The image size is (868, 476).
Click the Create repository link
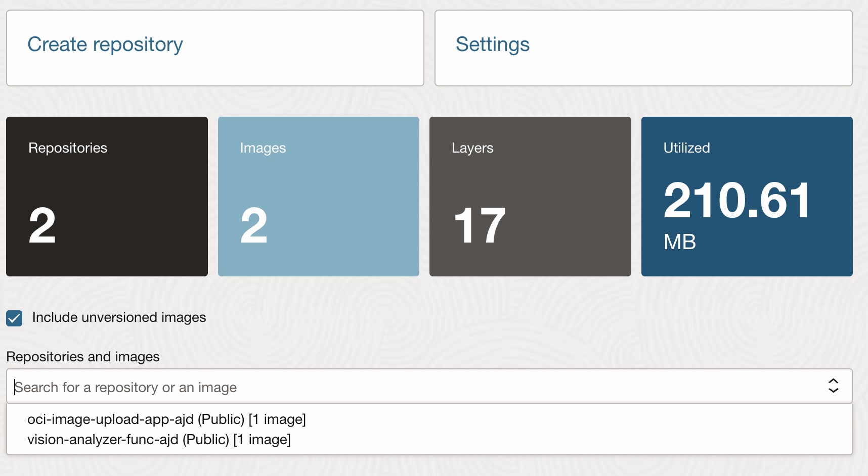[105, 44]
